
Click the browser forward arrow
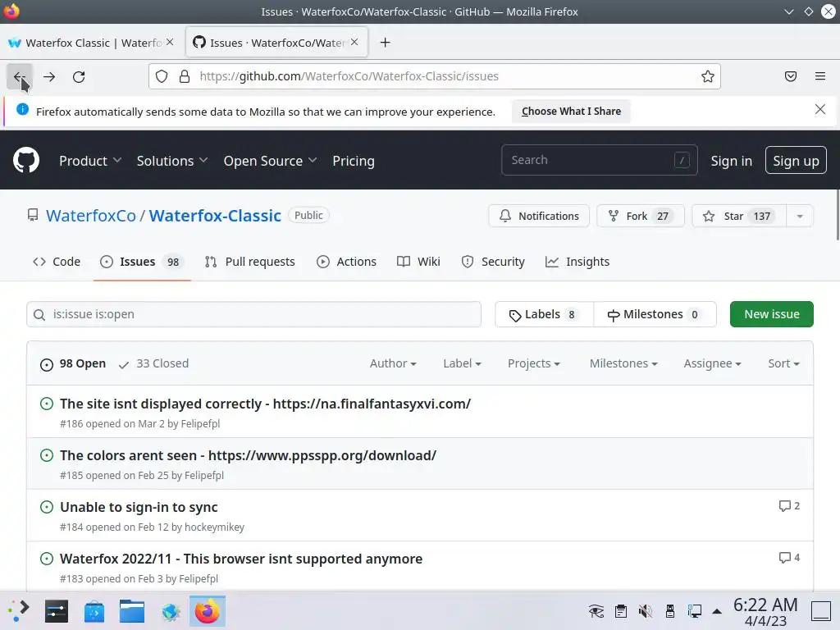(x=49, y=76)
